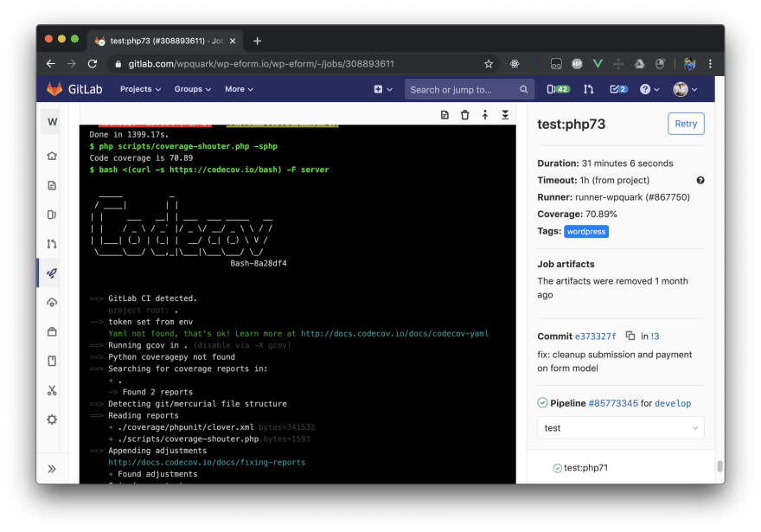Open Snippets scissors icon in sidebar
The height and width of the screenshot is (532, 761).
pos(52,390)
